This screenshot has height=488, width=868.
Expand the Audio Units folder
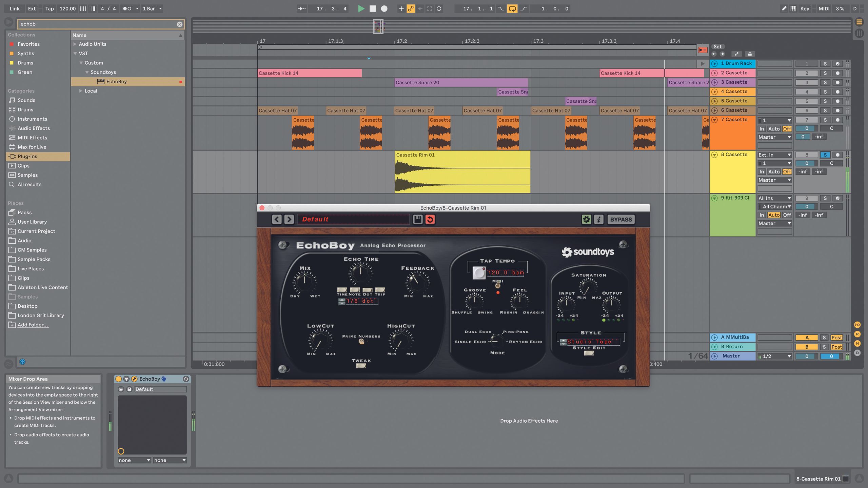tap(75, 44)
